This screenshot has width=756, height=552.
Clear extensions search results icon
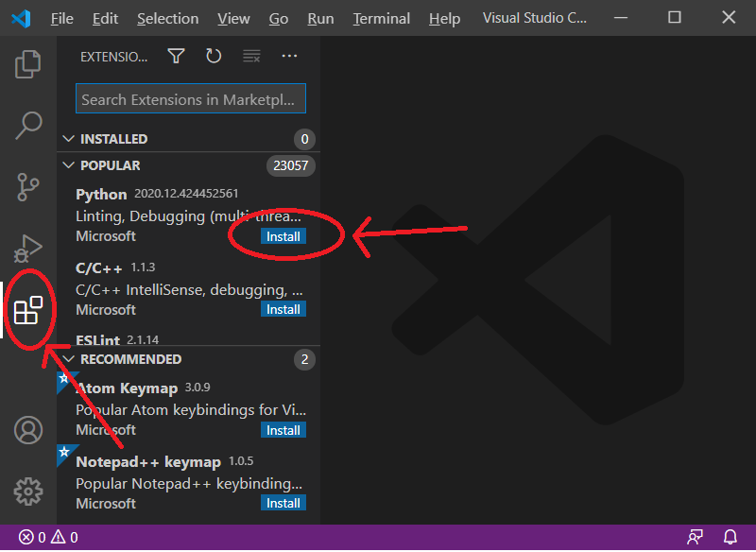251,56
